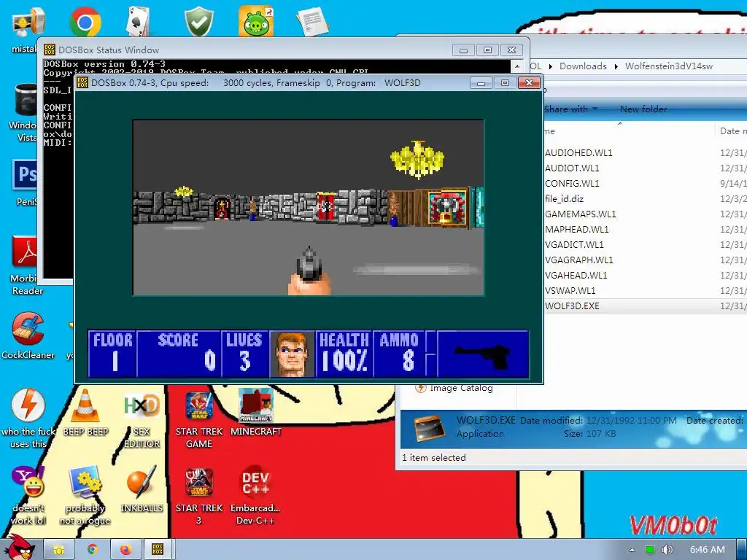The image size is (747, 560).
Task: Click the Show desktop button
Action: pos(742,550)
